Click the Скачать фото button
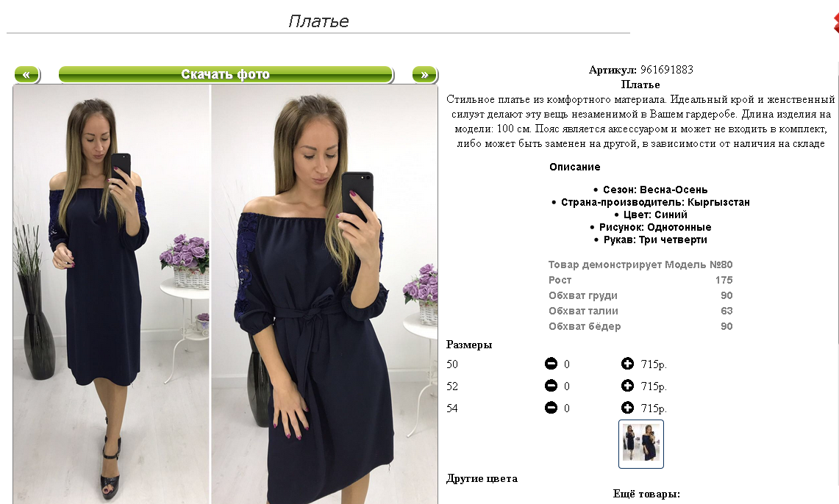Screen dimensions: 839x504 click(x=226, y=74)
